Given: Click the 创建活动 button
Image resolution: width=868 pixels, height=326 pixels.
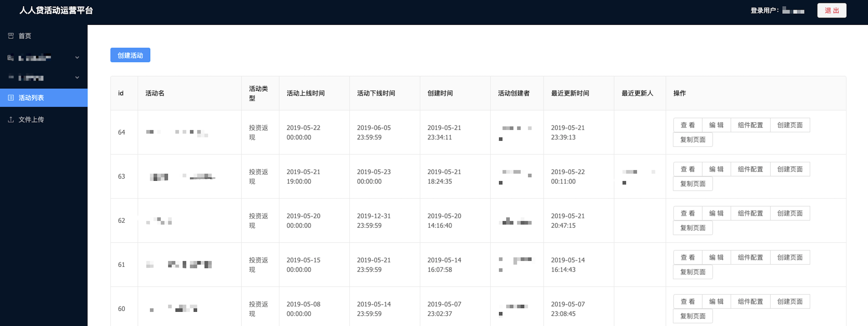Looking at the screenshot, I should tap(130, 55).
